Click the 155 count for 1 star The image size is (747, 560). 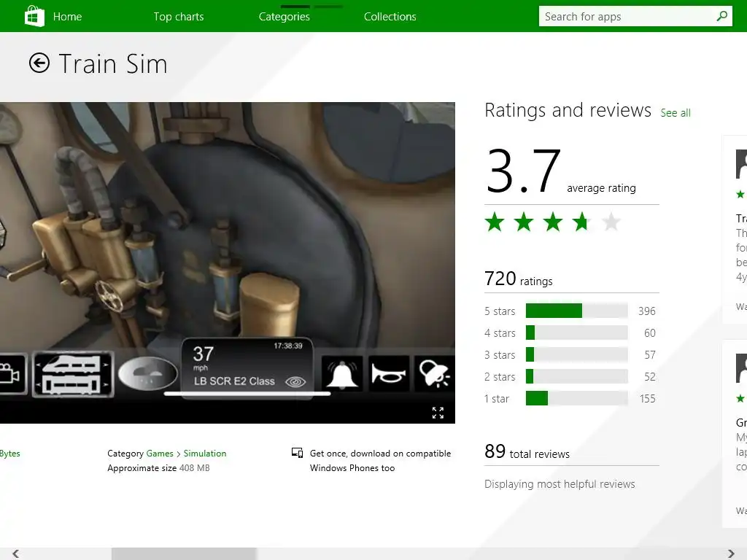pos(648,399)
